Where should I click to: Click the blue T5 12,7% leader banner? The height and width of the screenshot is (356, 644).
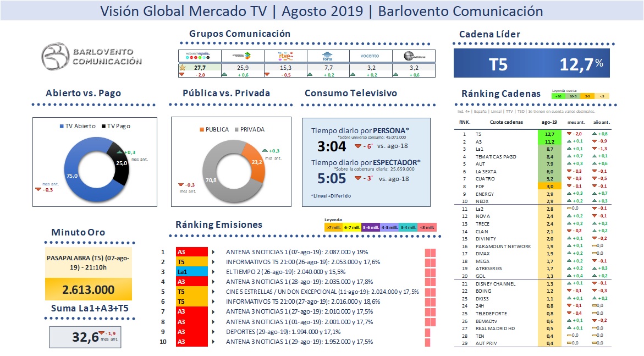point(531,63)
